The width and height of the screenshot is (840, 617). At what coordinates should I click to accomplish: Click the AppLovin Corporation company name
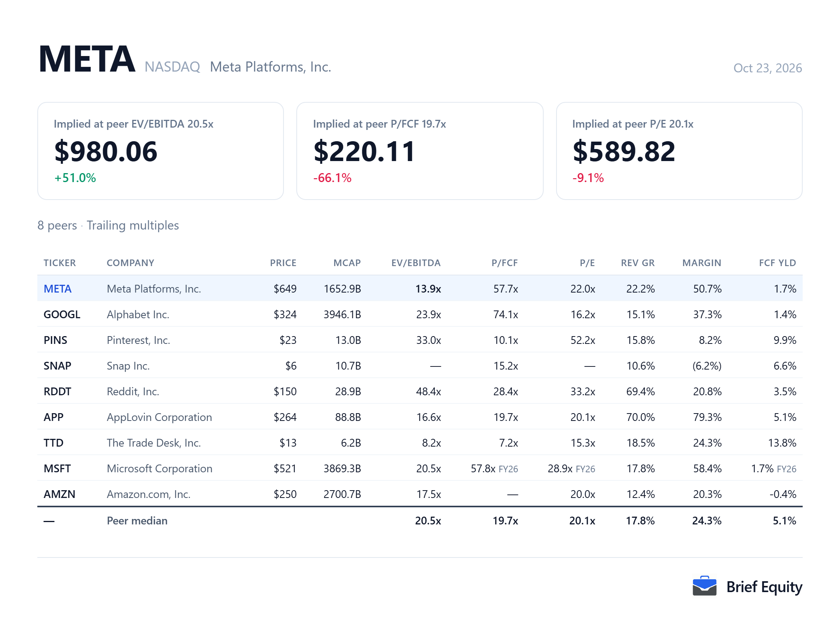click(159, 417)
